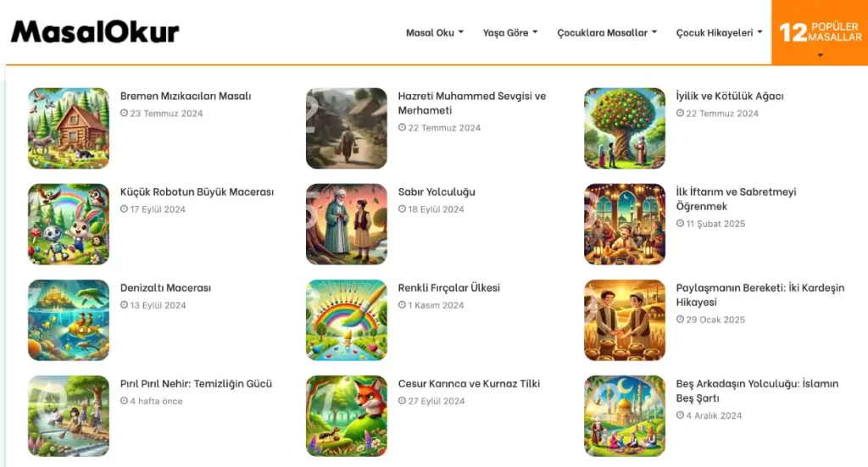Open the Denizaltı Macerası submarine thumbnail
The height and width of the screenshot is (467, 868).
[x=69, y=320]
